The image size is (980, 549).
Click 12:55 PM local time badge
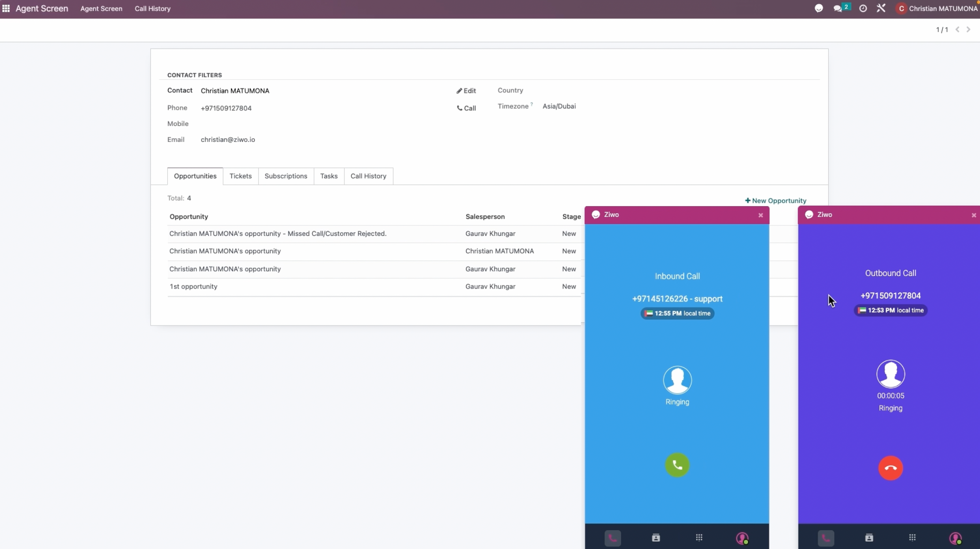coord(677,313)
